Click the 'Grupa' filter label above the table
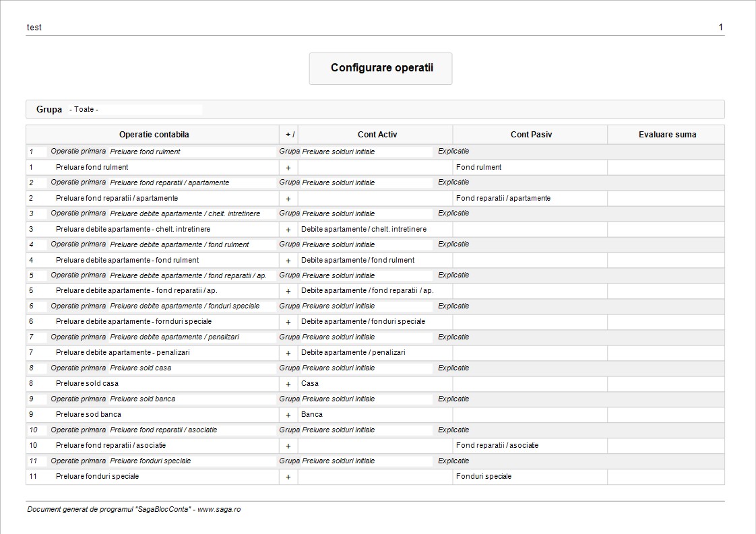 click(x=49, y=109)
